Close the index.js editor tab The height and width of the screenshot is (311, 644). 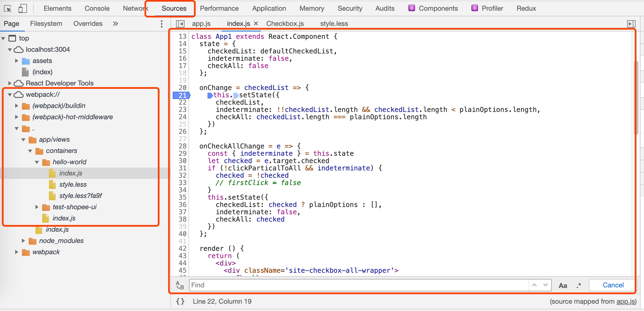pyautogui.click(x=256, y=24)
